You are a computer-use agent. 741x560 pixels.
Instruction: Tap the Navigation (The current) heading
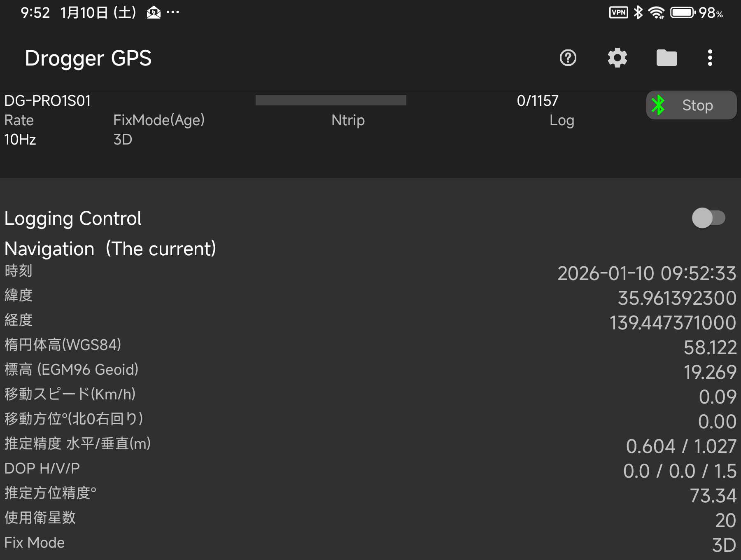pyautogui.click(x=110, y=249)
